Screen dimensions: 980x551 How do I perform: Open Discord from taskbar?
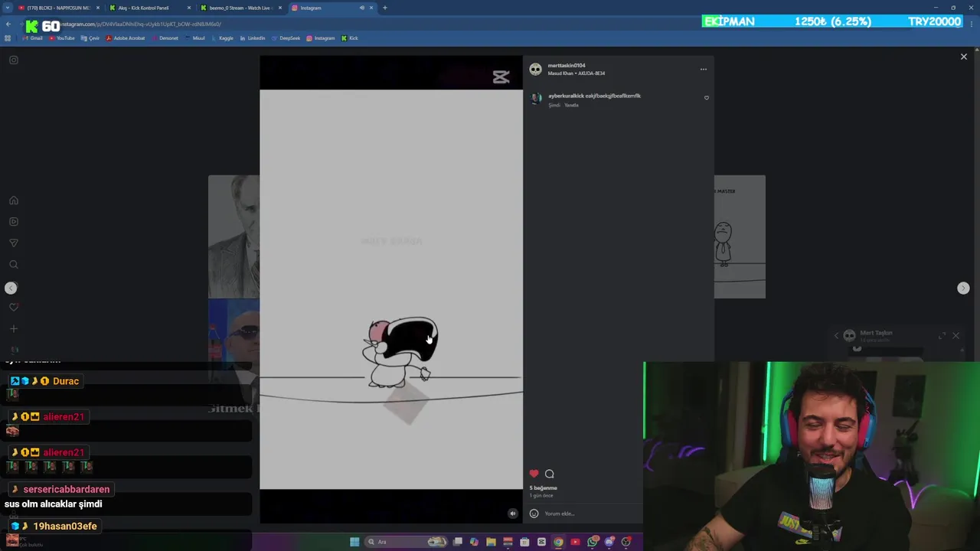coord(609,542)
